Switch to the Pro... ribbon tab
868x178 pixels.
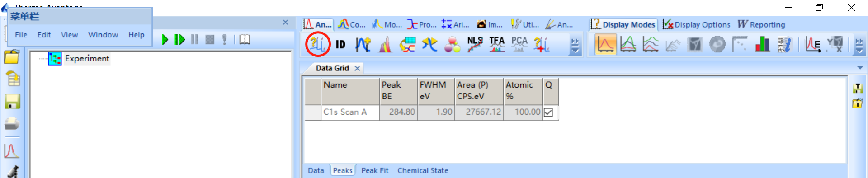pos(422,24)
